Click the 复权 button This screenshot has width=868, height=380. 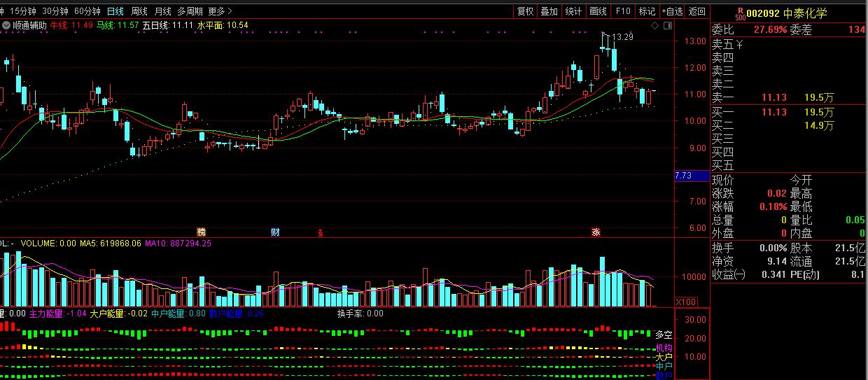(525, 11)
